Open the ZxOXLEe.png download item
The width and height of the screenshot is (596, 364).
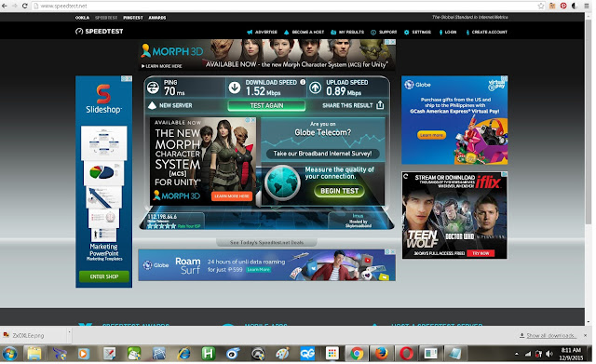pyautogui.click(x=34, y=335)
